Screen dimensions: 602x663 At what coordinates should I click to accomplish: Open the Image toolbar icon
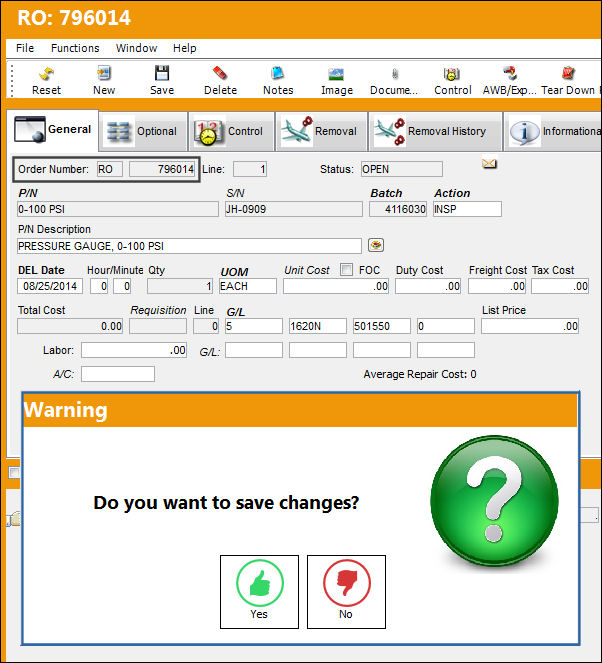tap(337, 74)
